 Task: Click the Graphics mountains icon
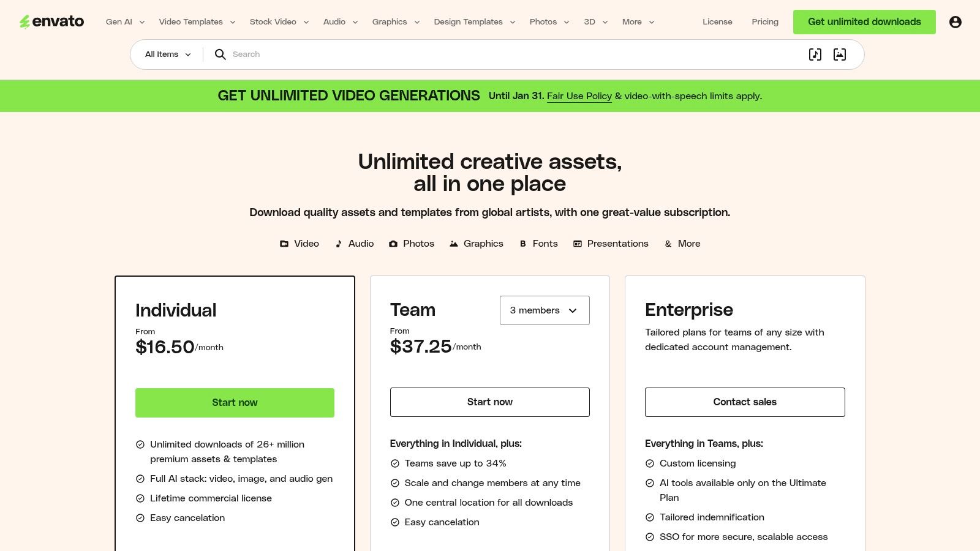453,243
